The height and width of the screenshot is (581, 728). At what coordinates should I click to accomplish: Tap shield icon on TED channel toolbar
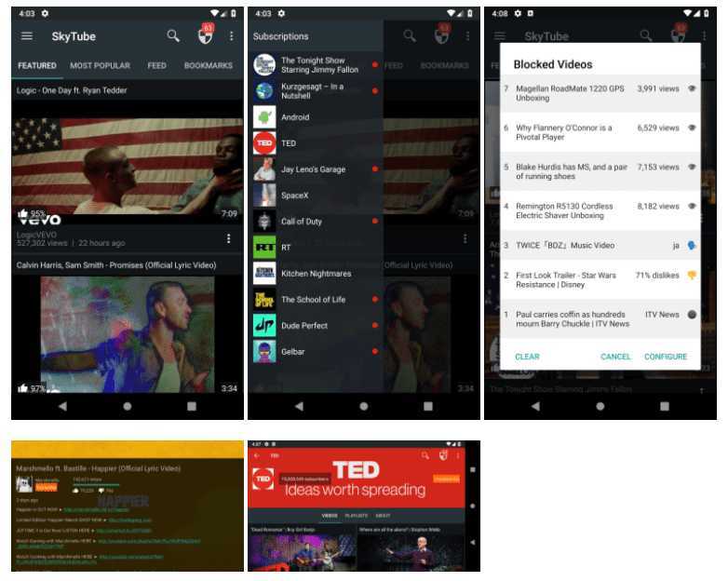[x=443, y=455]
